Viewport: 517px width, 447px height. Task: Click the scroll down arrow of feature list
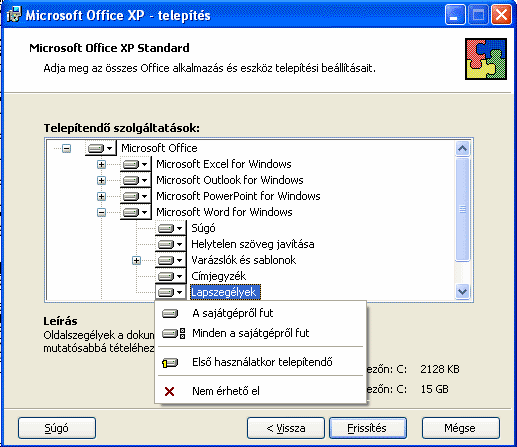(462, 292)
